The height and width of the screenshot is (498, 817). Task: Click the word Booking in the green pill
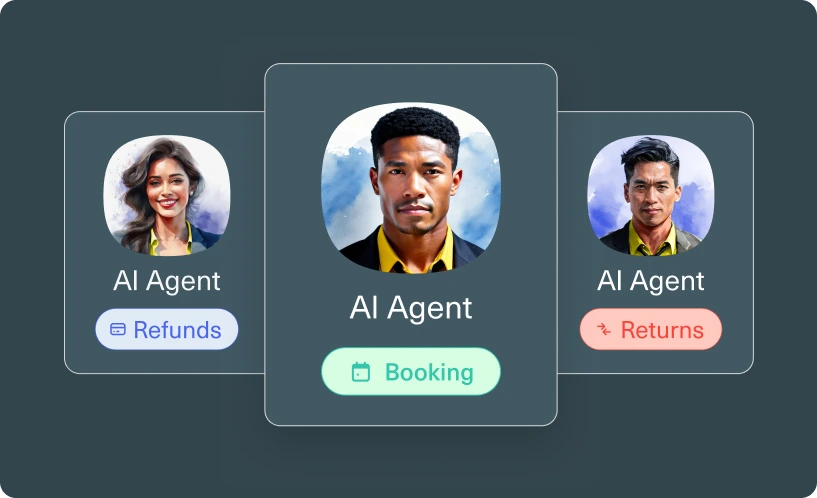pyautogui.click(x=429, y=372)
